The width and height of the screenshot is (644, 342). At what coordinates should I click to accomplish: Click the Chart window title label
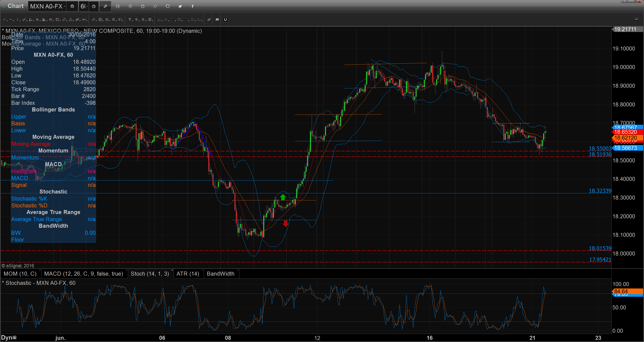click(15, 6)
